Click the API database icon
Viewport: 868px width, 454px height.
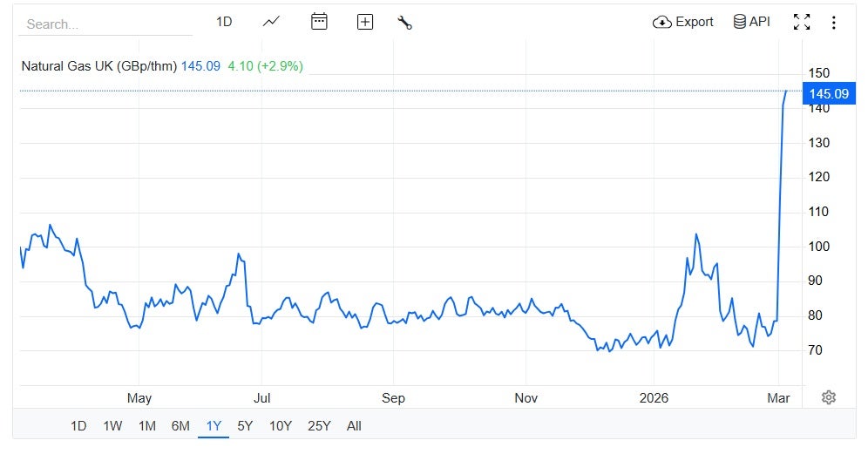[739, 22]
